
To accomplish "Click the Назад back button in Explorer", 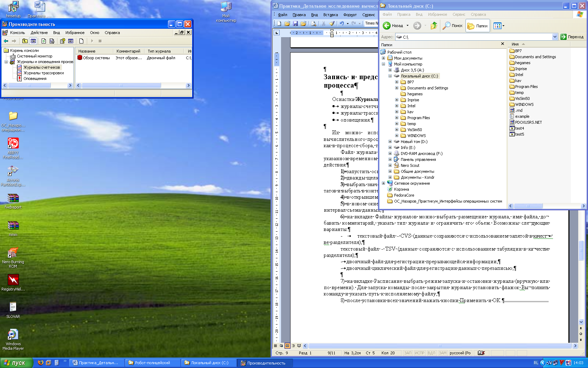I will pyautogui.click(x=393, y=26).
